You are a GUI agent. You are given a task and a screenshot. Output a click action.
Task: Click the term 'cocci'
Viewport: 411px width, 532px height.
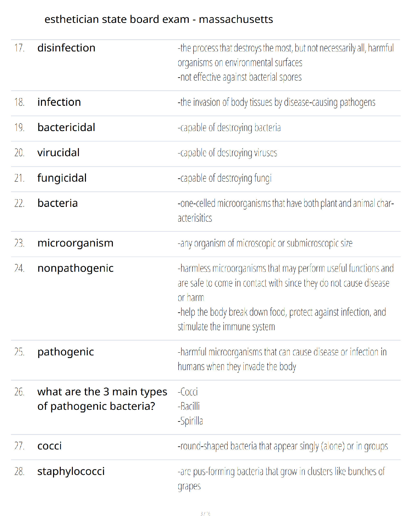(49, 446)
